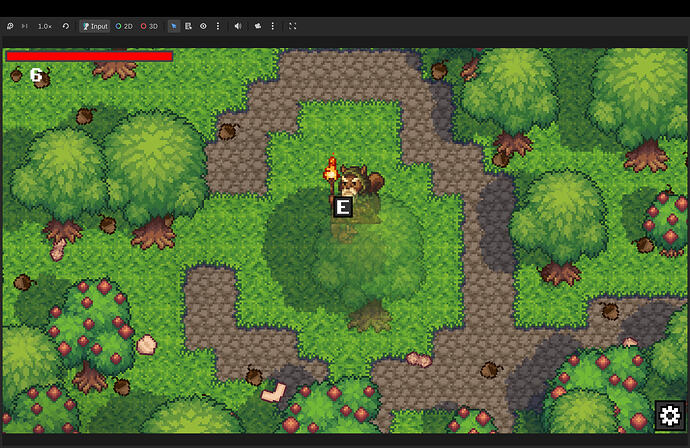
Task: Open camera options three-dot menu
Action: point(273,26)
